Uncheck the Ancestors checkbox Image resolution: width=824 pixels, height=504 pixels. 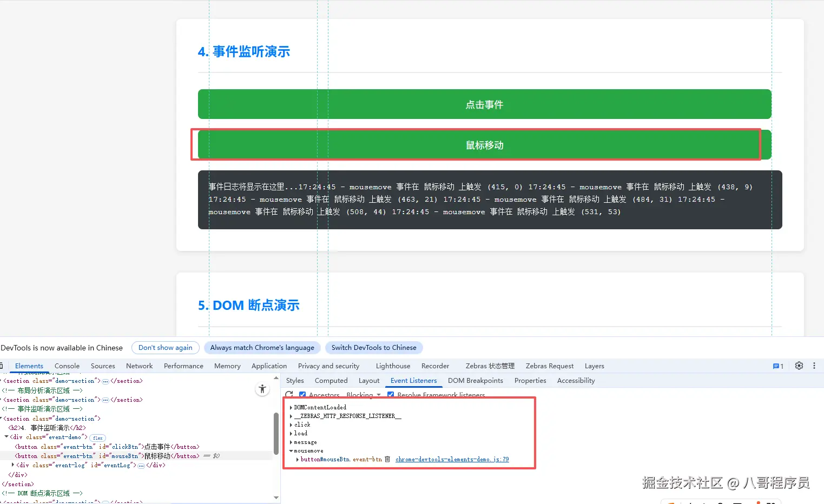coord(302,395)
